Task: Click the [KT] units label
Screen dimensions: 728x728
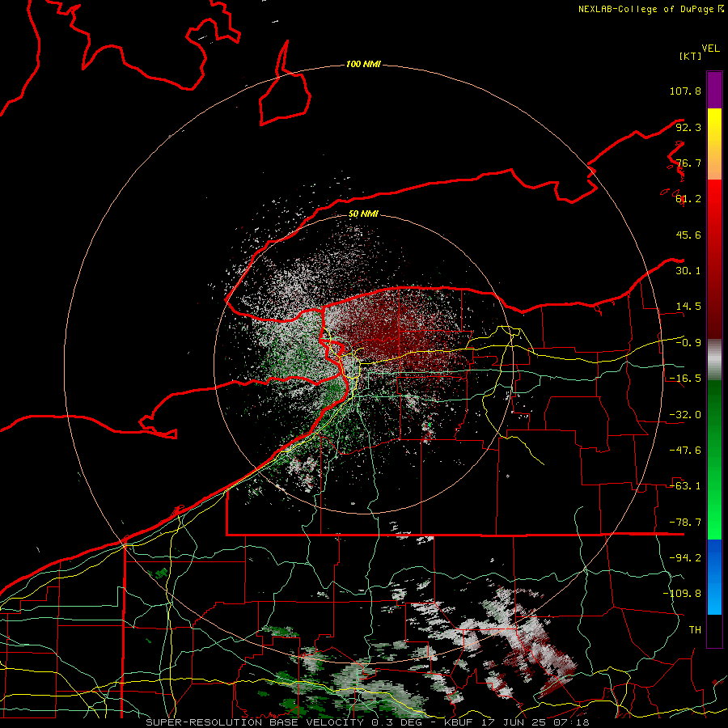Action: click(x=691, y=56)
